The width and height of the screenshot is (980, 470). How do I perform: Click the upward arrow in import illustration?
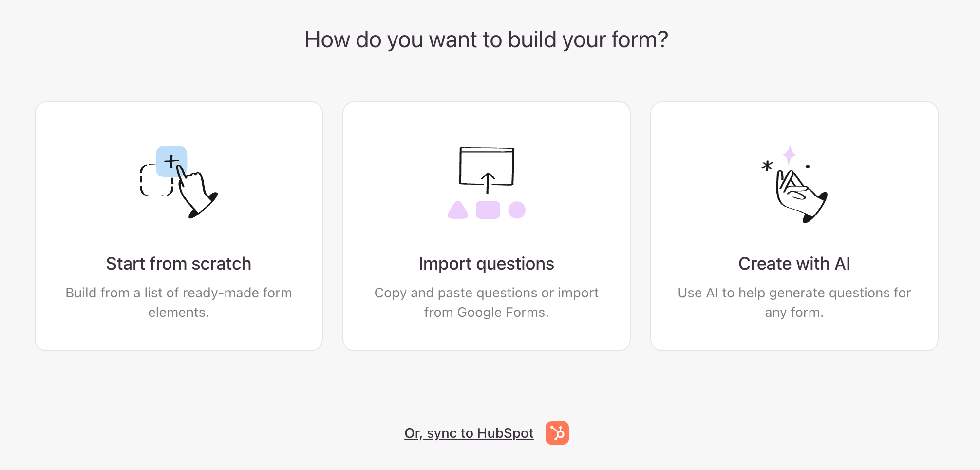(x=488, y=183)
